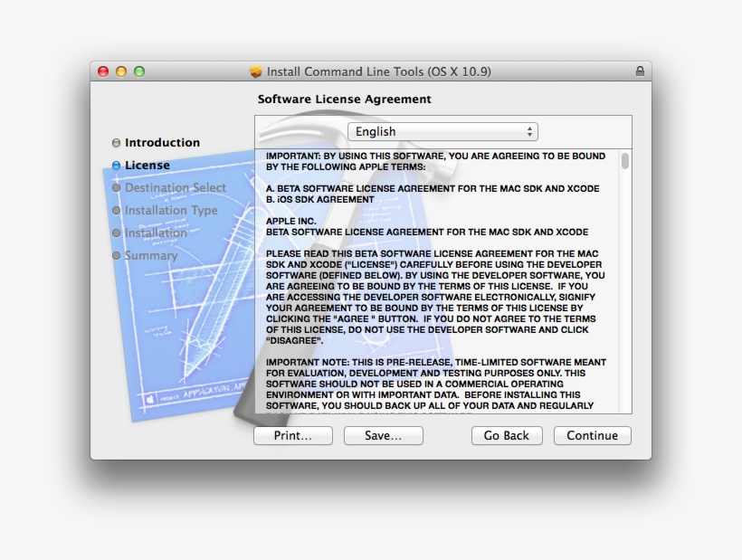Select the License step in the sidebar
Screen dimensions: 742x560
[x=148, y=165]
